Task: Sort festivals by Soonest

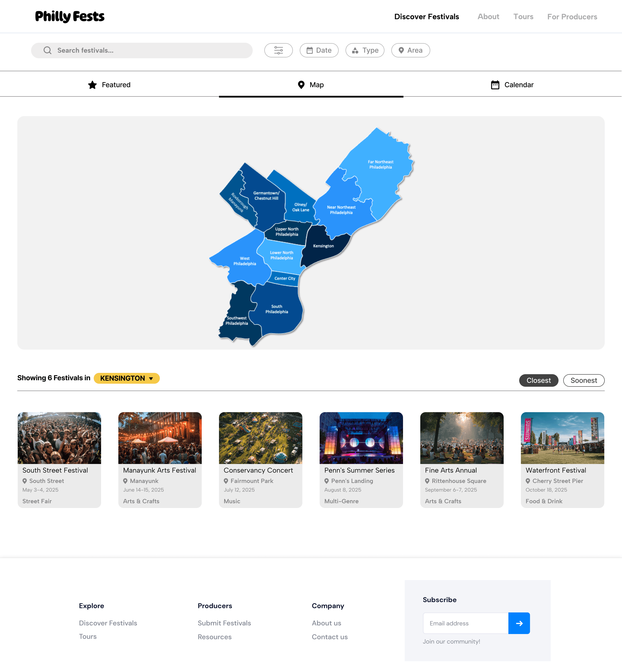Action: tap(583, 380)
